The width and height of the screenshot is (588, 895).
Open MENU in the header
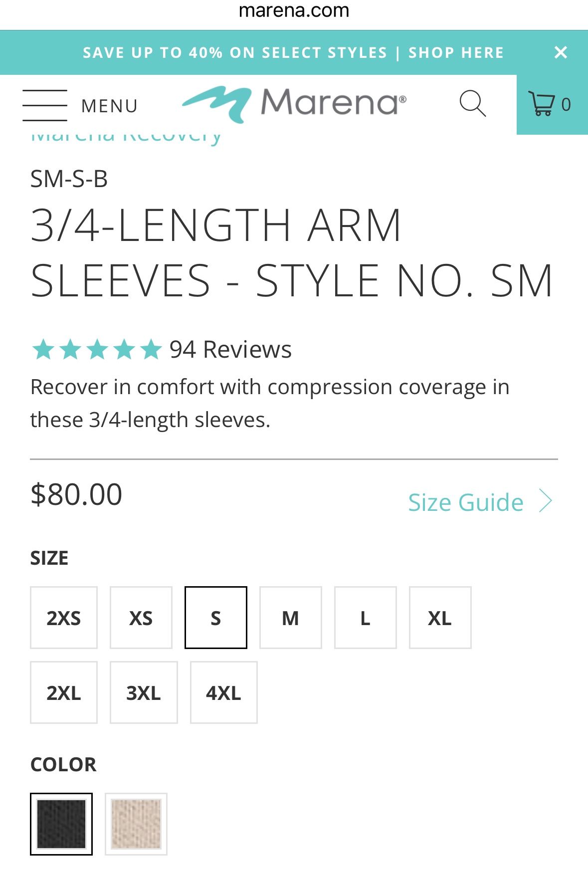(x=110, y=105)
